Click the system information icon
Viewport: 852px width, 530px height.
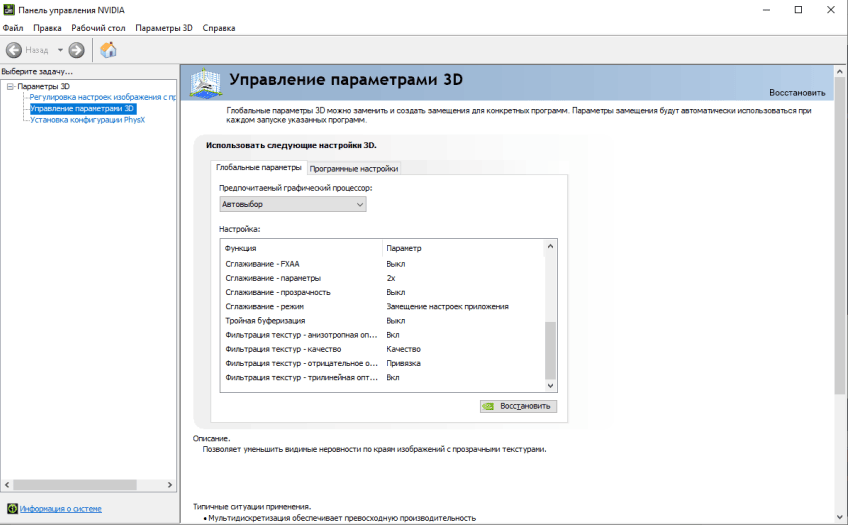coord(12,511)
